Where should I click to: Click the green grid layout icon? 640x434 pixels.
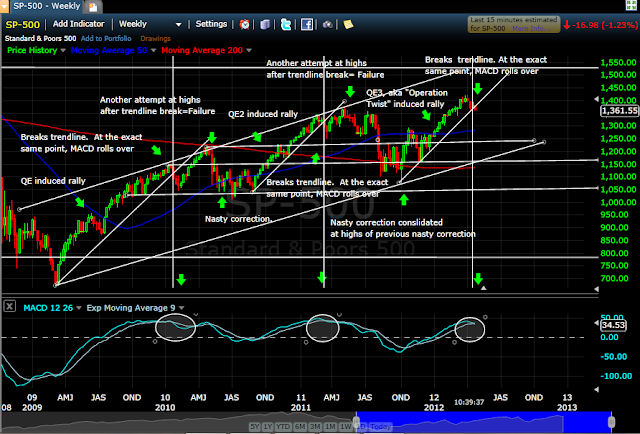(x=632, y=5)
